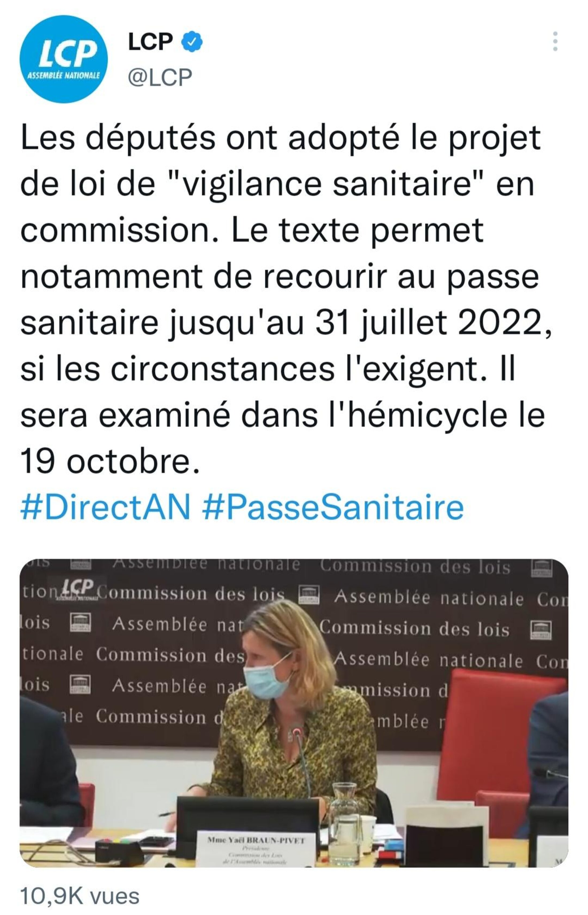The height and width of the screenshot is (915, 588).
Task: Select the "19 octobre." text in tweet
Action: click(110, 461)
